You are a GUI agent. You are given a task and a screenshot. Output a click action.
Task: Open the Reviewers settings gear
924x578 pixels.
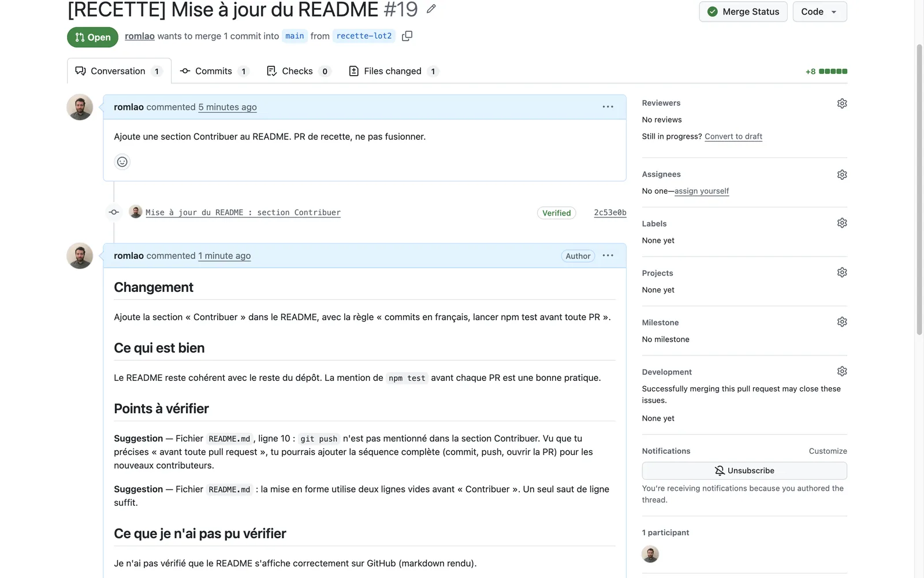click(x=842, y=103)
